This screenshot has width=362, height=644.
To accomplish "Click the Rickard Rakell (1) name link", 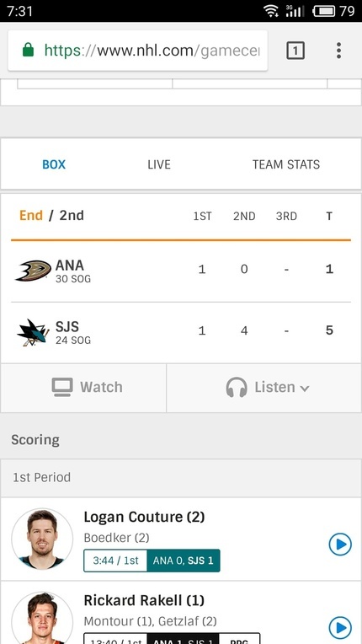I will [x=144, y=600].
